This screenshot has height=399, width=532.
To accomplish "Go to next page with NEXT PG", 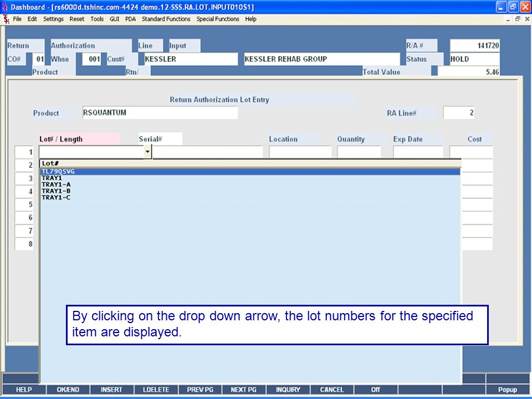I will (244, 390).
